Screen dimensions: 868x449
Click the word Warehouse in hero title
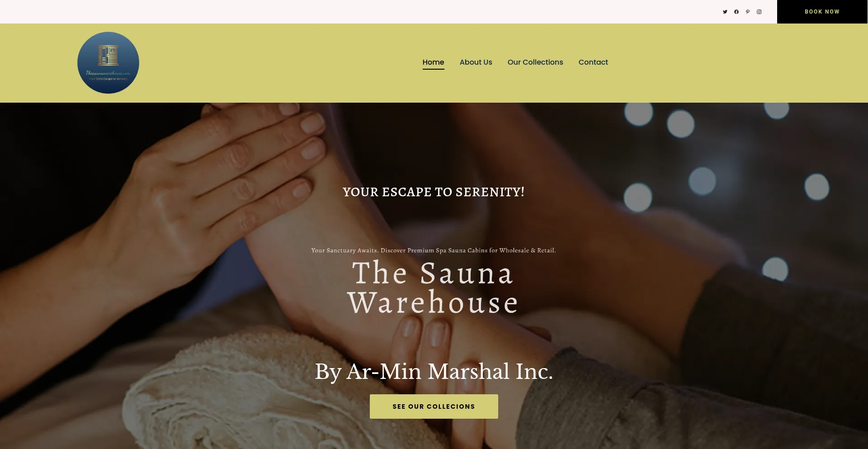click(433, 302)
